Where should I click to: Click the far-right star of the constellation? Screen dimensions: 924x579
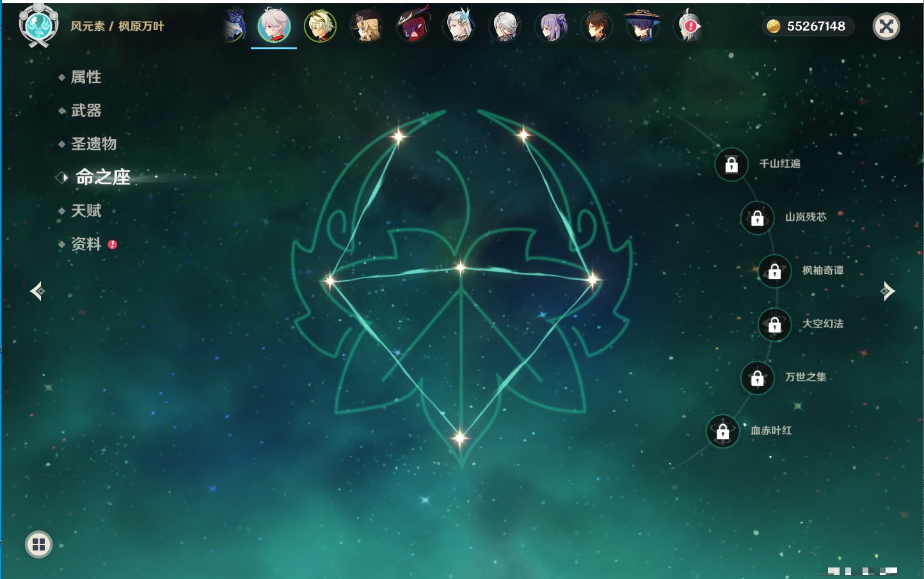click(x=593, y=279)
